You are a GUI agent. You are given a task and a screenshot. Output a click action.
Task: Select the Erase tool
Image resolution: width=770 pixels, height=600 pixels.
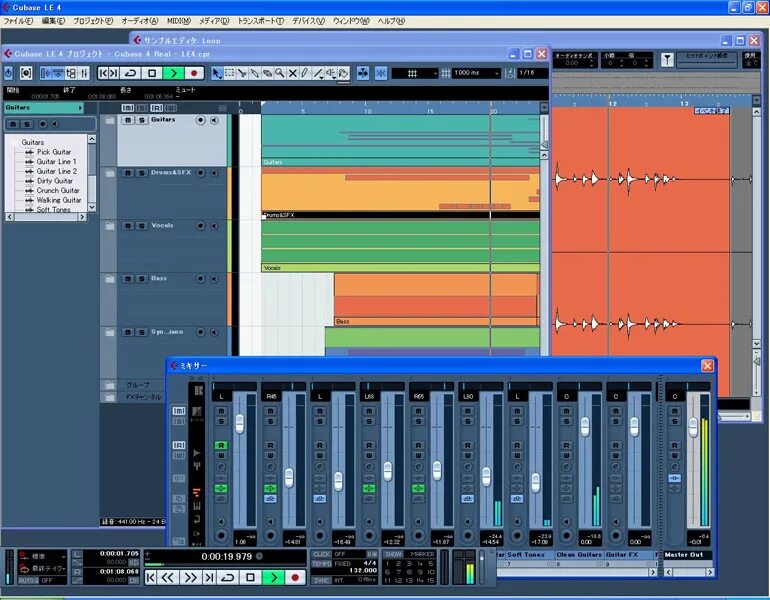pyautogui.click(x=267, y=73)
